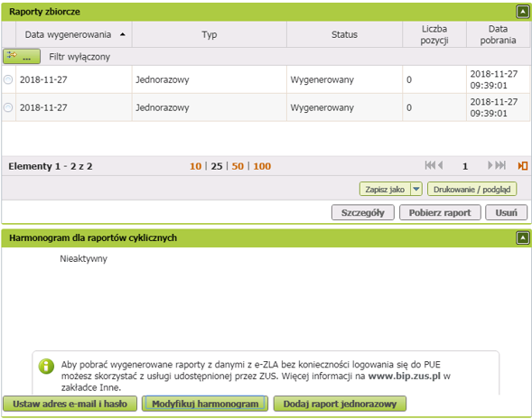Collapse the Harmonogram dla raportów cyklicznych panel

522,237
